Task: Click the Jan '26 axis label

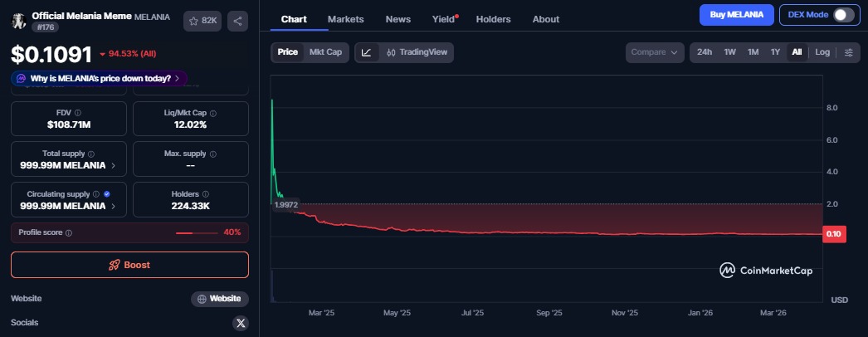Action: click(701, 313)
